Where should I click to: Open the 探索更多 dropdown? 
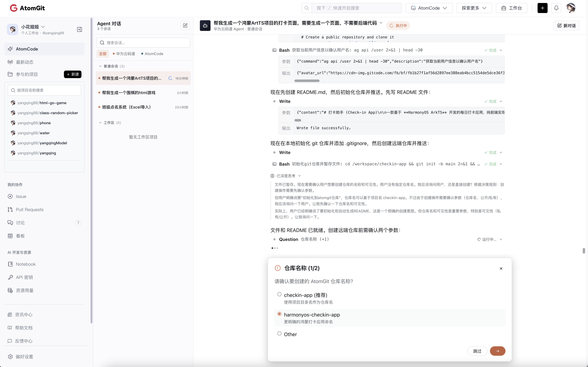[474, 8]
